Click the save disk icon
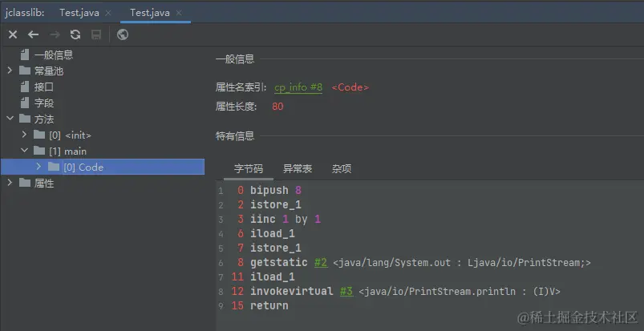Screen dimensions: 644x331 [x=96, y=35]
